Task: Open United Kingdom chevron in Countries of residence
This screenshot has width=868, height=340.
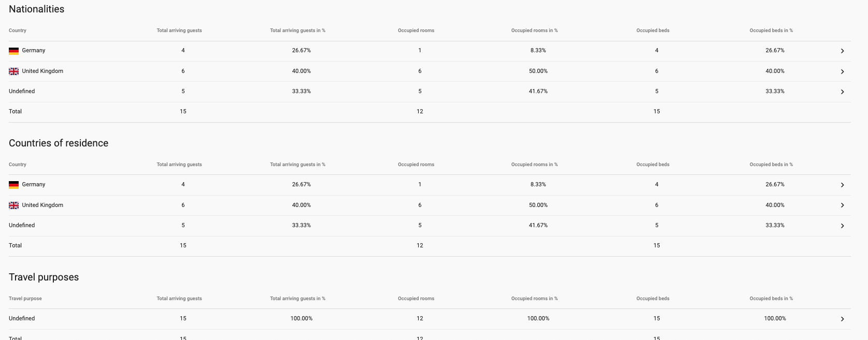Action: point(842,205)
